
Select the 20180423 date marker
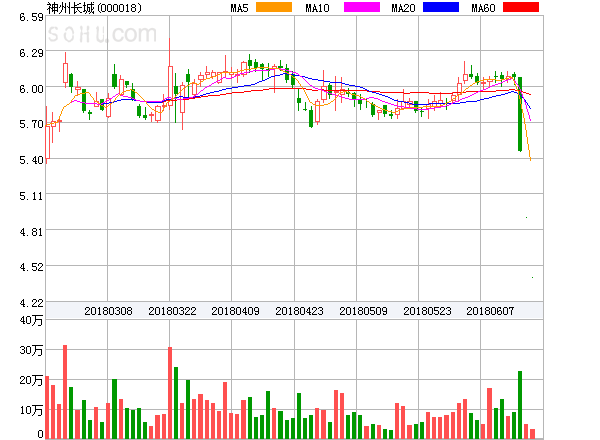[x=300, y=311]
